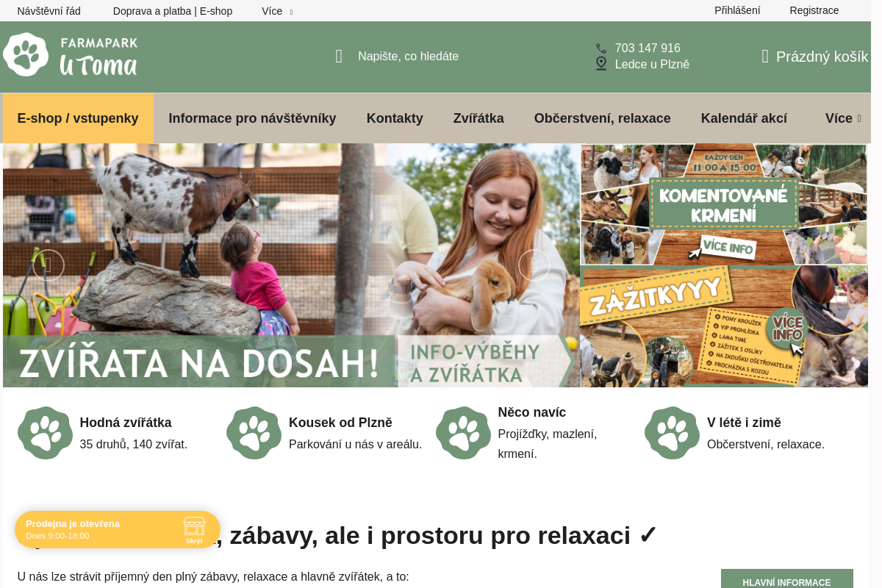Viewport: 882px width, 588px height.
Task: Open the E-shop / vstupenky tab
Action: [x=78, y=118]
